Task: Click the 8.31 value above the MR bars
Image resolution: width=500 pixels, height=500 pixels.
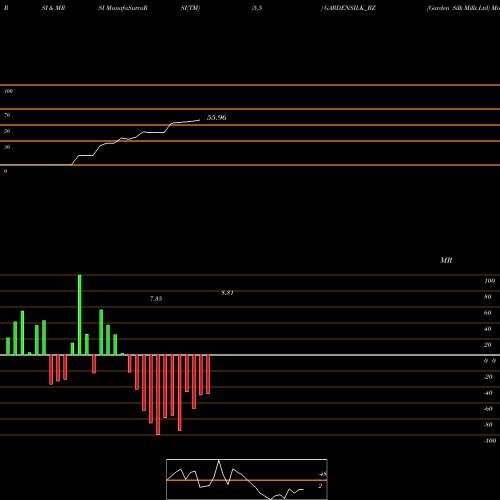Action: coord(227,293)
